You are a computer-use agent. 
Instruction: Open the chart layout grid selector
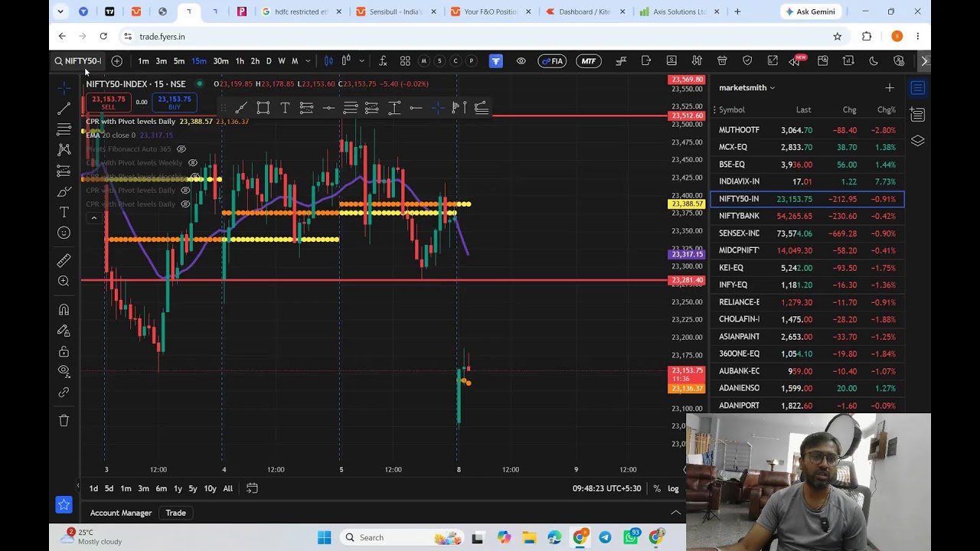(405, 61)
